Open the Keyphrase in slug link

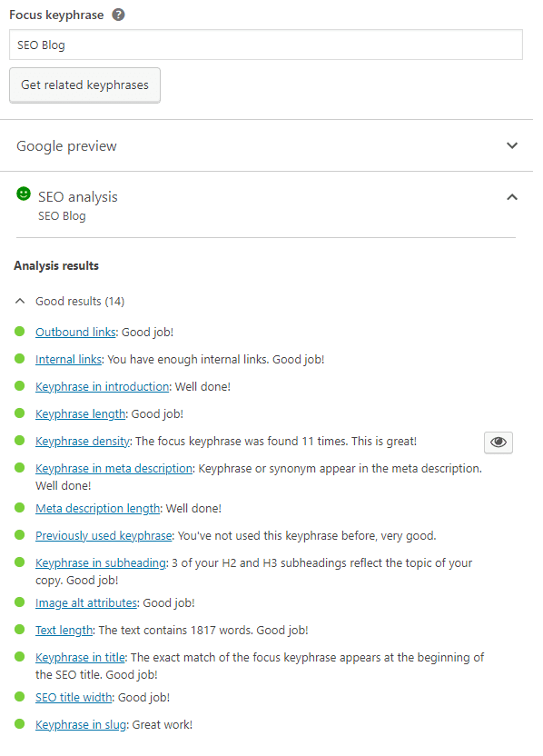(81, 725)
